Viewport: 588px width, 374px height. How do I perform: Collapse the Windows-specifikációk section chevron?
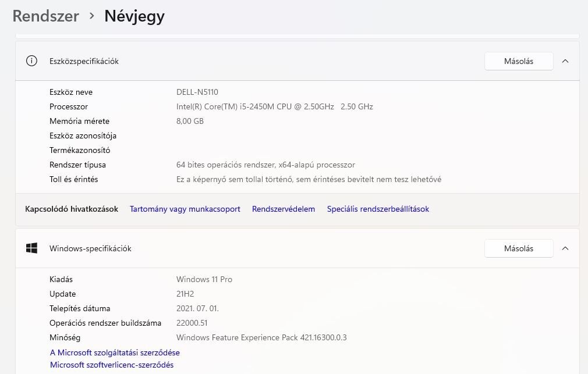pyautogui.click(x=565, y=248)
